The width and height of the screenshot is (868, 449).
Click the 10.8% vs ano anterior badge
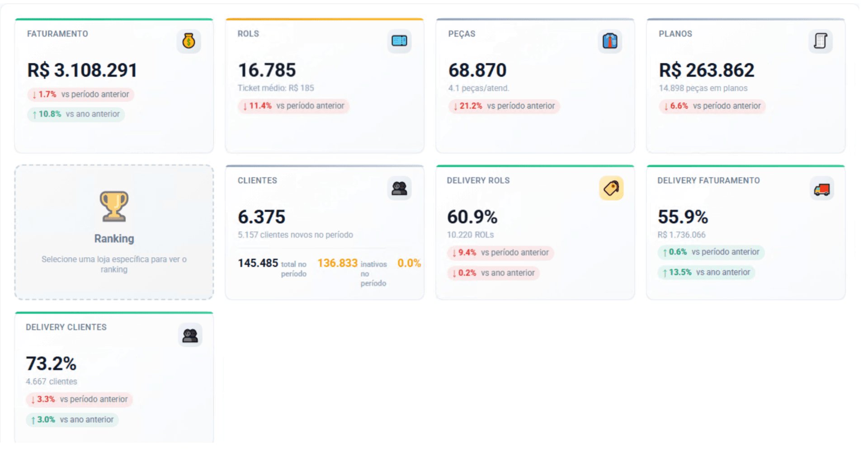click(76, 114)
